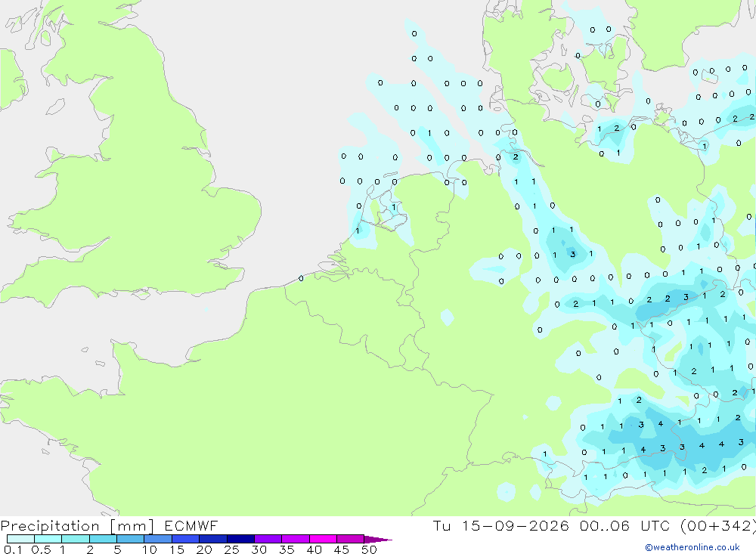This screenshot has width=756, height=554.
Task: Pick the 5–10 mm light blue legend swatch
Action: click(x=131, y=539)
